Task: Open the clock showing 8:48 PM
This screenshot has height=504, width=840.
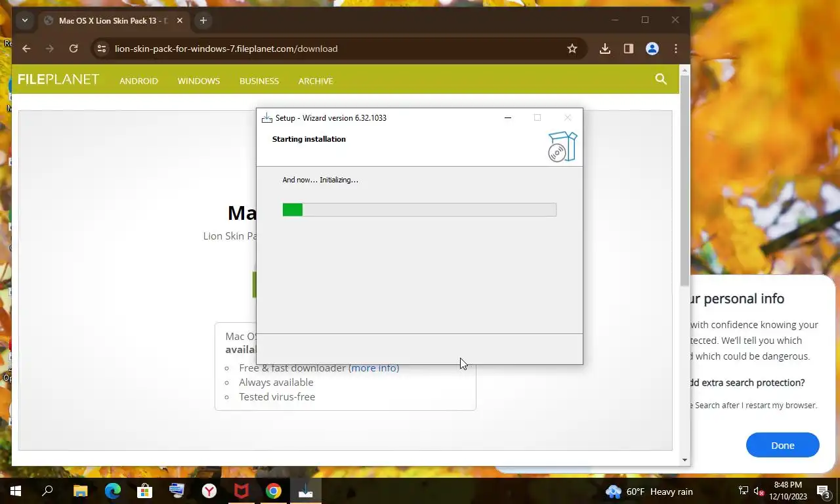Action: coord(788,491)
